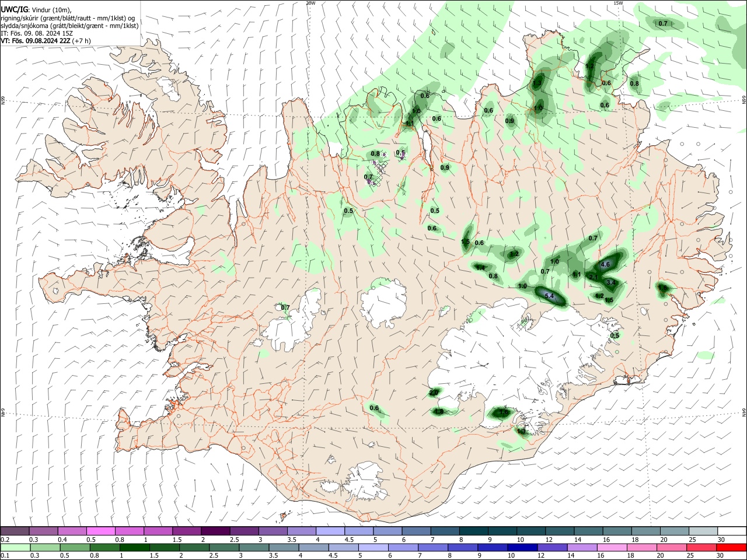The width and height of the screenshot is (747, 560).
Task: Pick the 0.2 swatch in the snow scale
Action: coord(15,531)
